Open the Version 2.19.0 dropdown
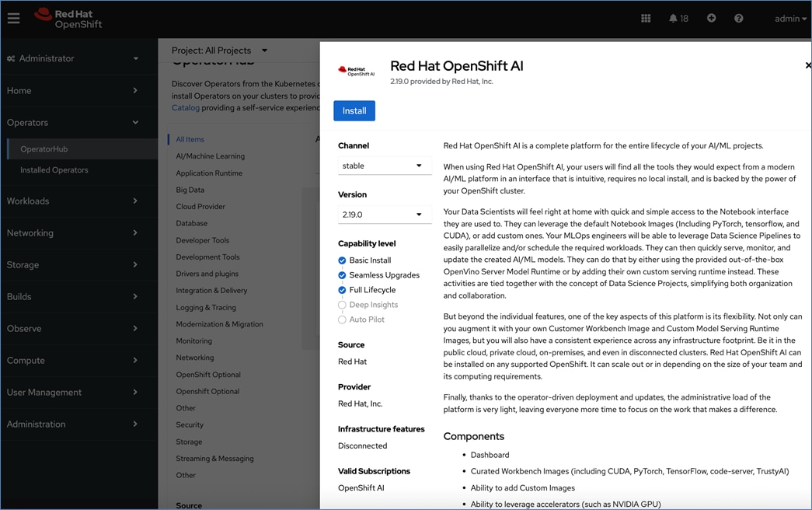Screen dimensions: 812x510 click(385, 215)
